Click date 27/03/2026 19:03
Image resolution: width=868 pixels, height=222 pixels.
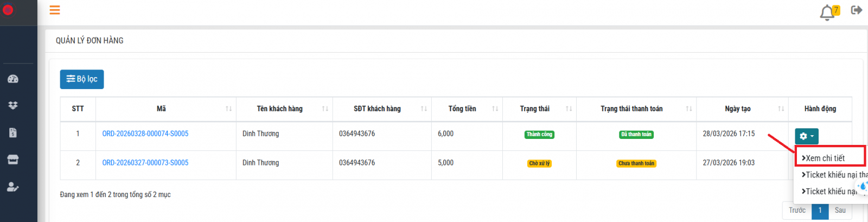click(x=729, y=163)
